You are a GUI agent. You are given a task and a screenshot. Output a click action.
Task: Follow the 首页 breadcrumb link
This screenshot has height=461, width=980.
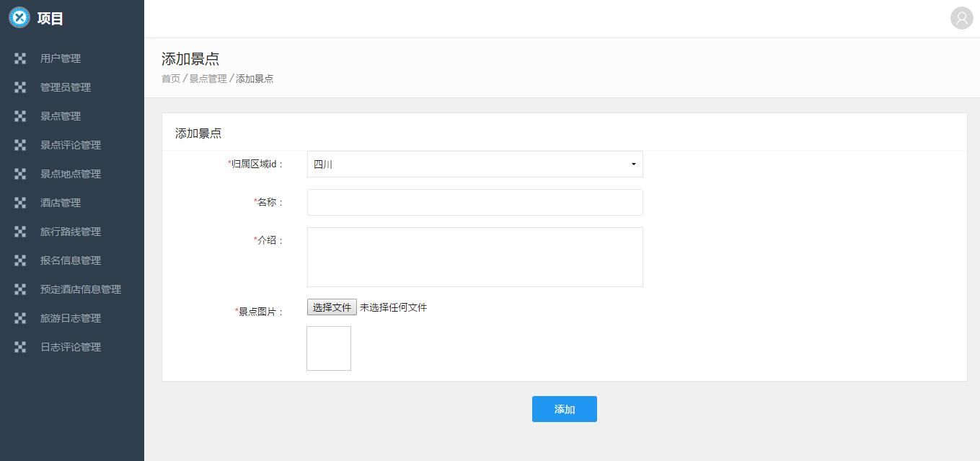(171, 79)
